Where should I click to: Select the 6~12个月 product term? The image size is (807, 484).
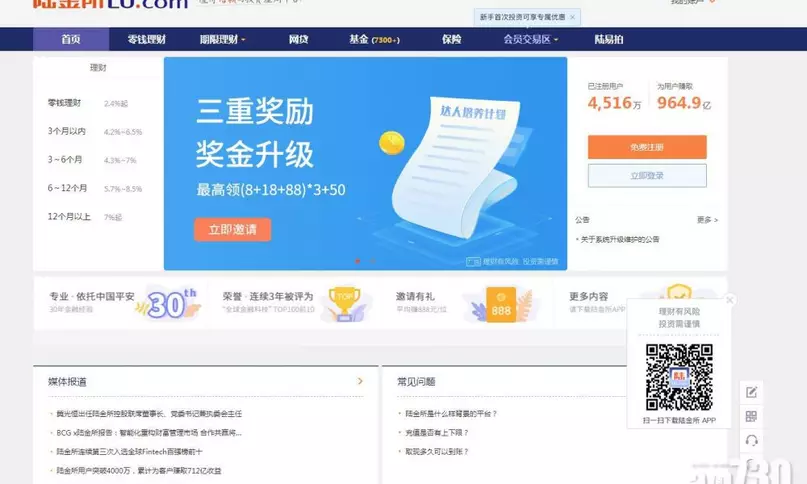click(x=67, y=188)
